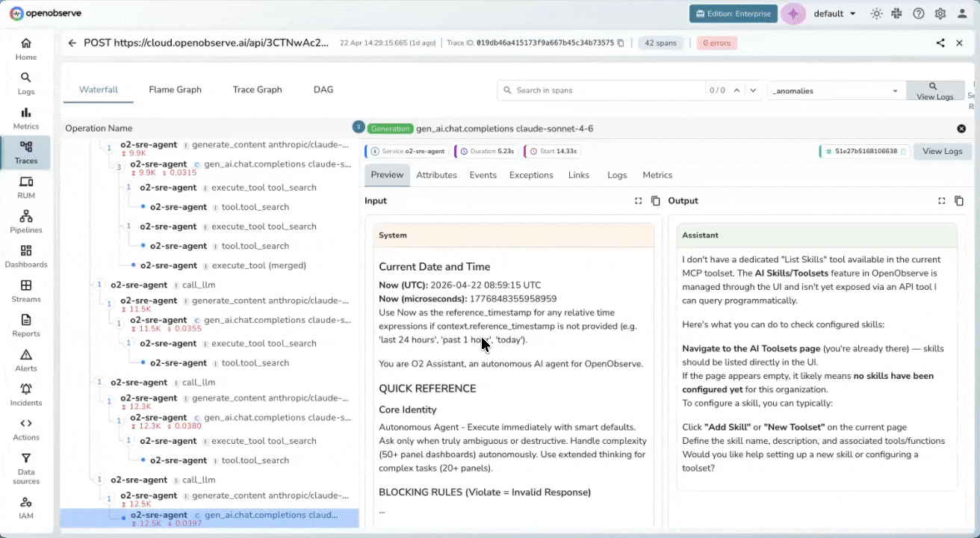
Task: Close the trace details view
Action: (x=960, y=43)
